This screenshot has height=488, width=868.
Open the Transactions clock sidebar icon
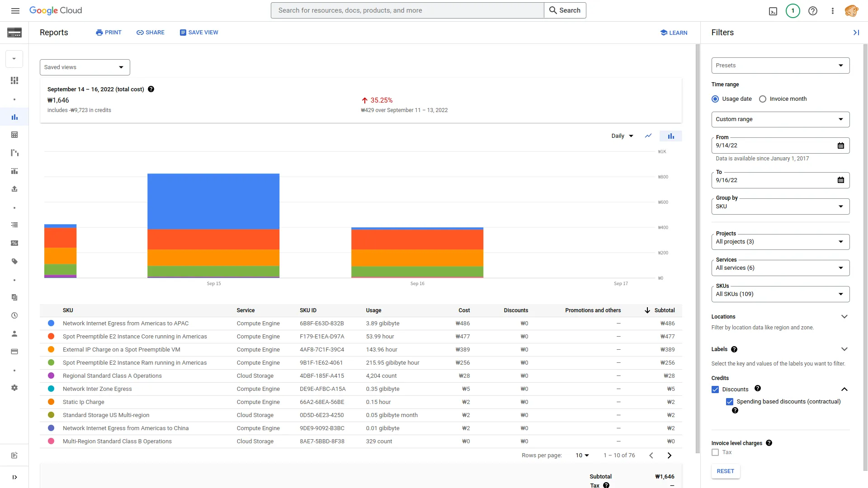(x=14, y=315)
